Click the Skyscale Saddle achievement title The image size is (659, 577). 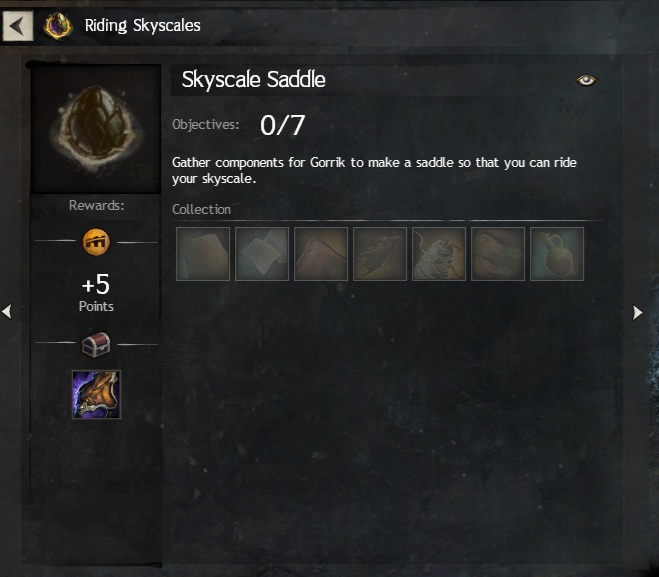coord(253,79)
